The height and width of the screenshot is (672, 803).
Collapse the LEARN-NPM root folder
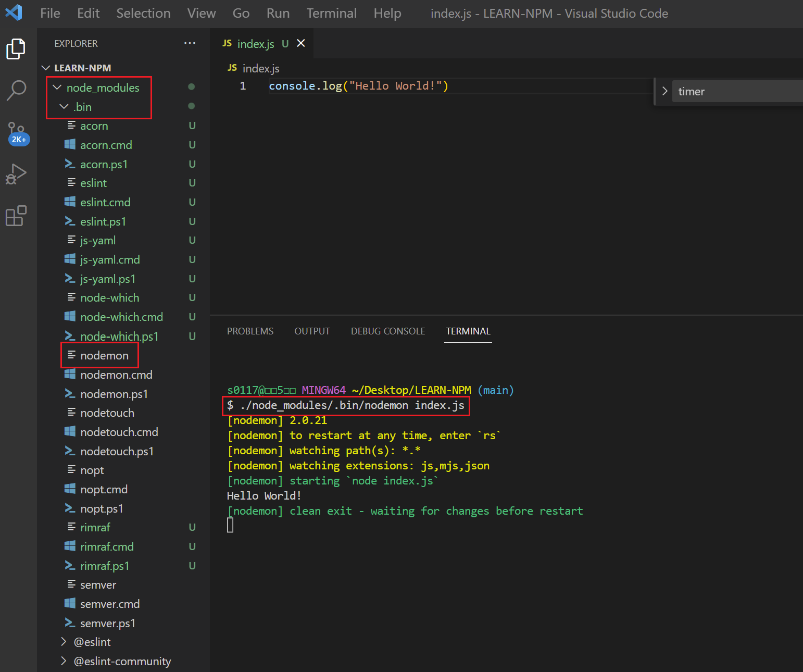point(46,68)
